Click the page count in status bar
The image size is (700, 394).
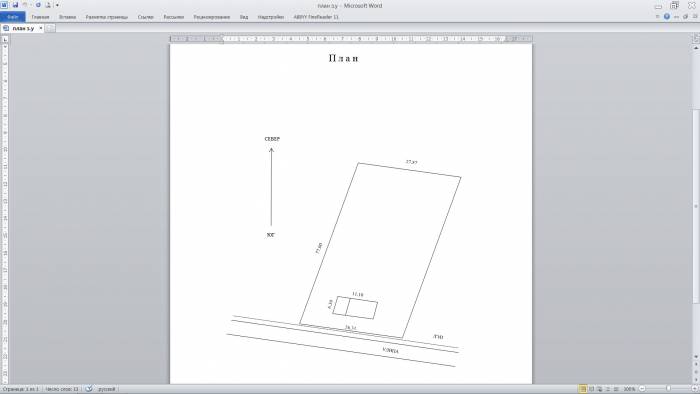pyautogui.click(x=21, y=389)
